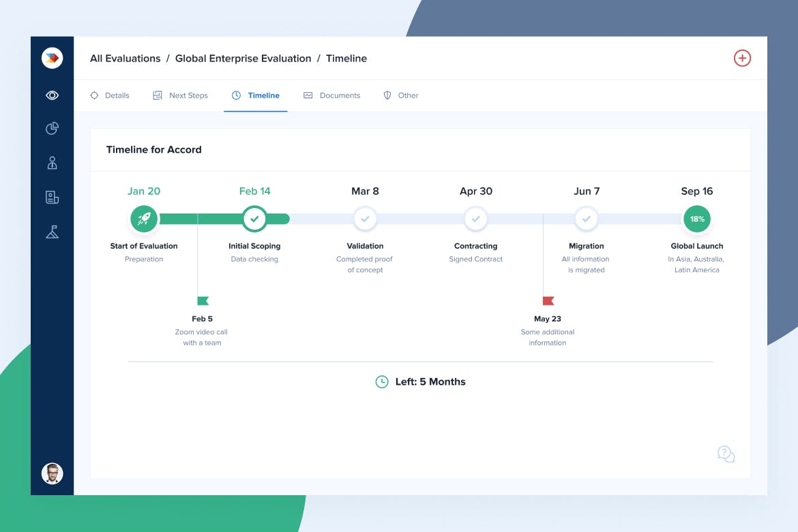This screenshot has height=532, width=798.
Task: Click the app logo in the sidebar
Action: [52, 58]
